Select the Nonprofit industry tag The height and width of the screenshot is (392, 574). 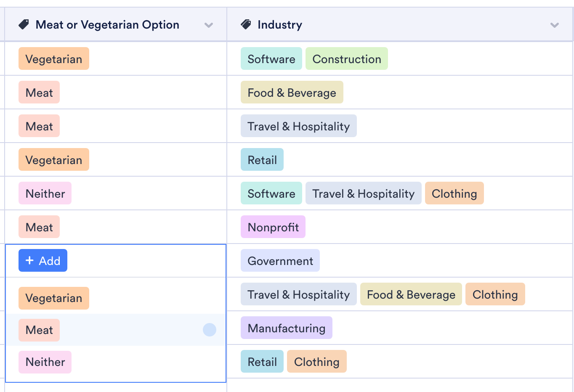pos(273,227)
